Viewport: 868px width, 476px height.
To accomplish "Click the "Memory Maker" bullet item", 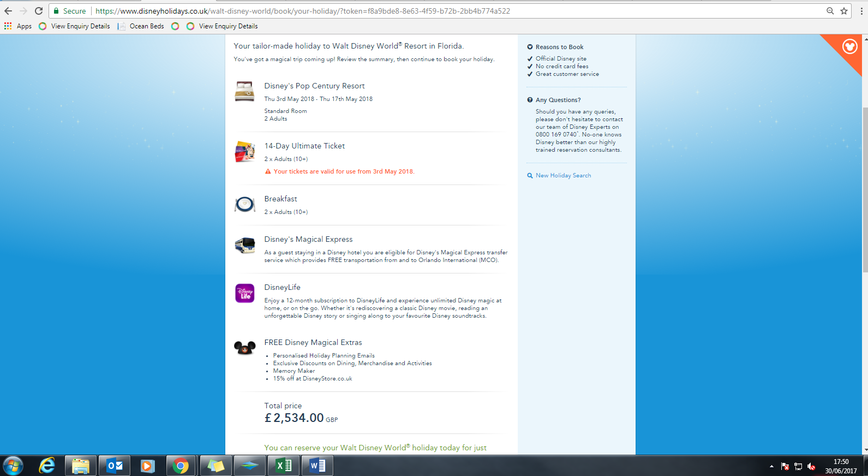I will pyautogui.click(x=294, y=371).
